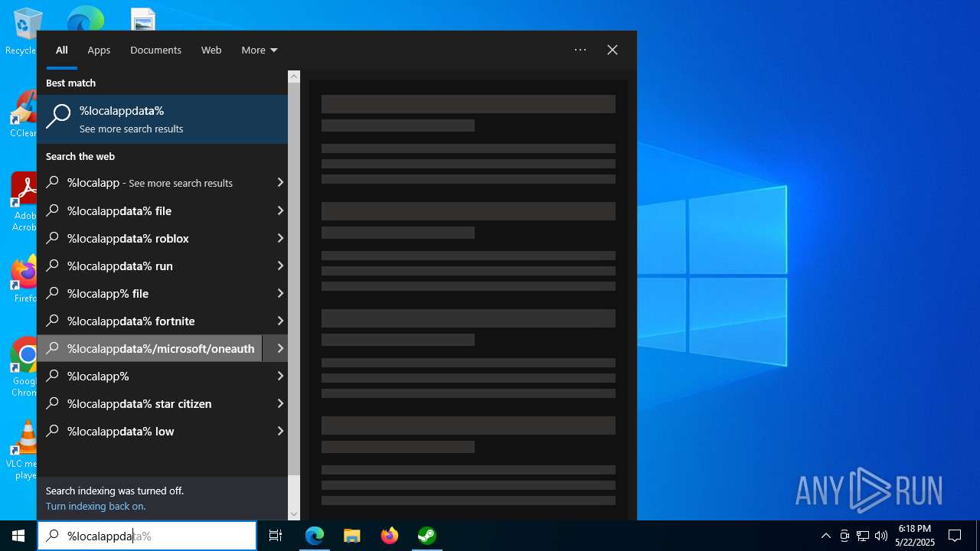The width and height of the screenshot is (980, 551).
Task: Switch to the All search tab
Action: (62, 50)
